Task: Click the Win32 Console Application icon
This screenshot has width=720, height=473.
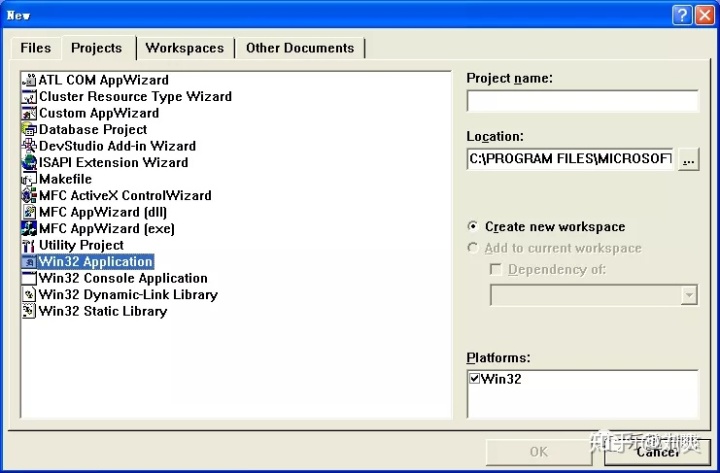Action: (29, 279)
